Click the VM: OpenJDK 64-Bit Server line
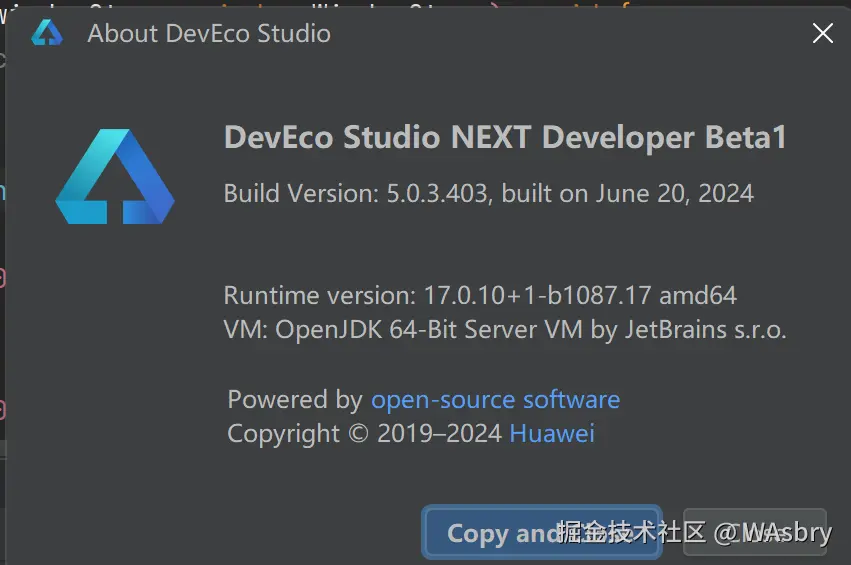The image size is (851, 565). [505, 329]
